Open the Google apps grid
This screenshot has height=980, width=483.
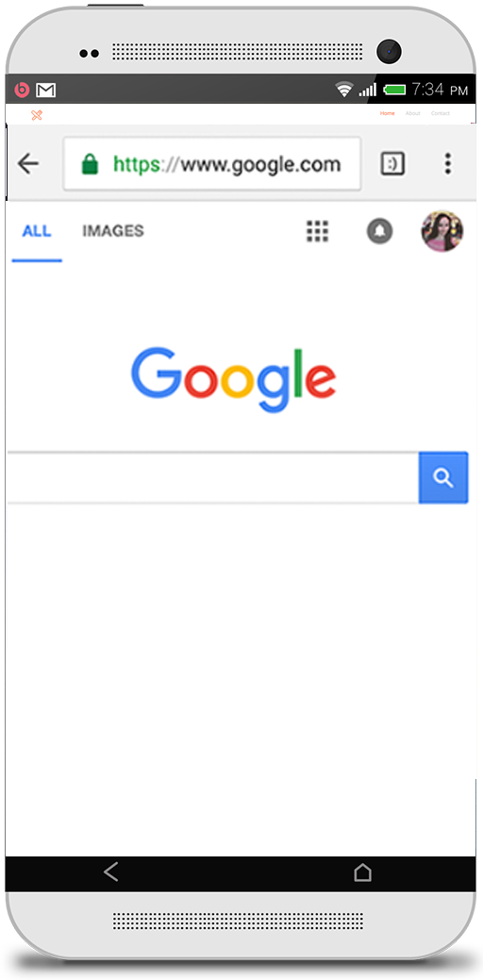coord(317,231)
